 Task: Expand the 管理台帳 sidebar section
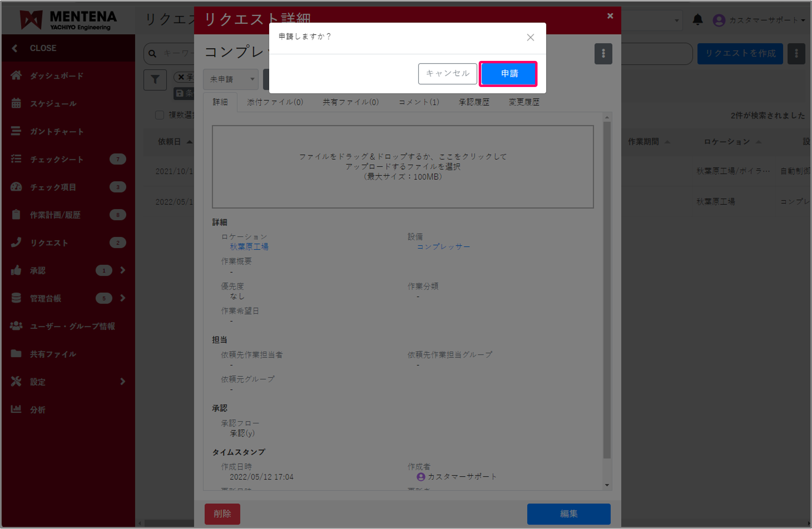122,298
